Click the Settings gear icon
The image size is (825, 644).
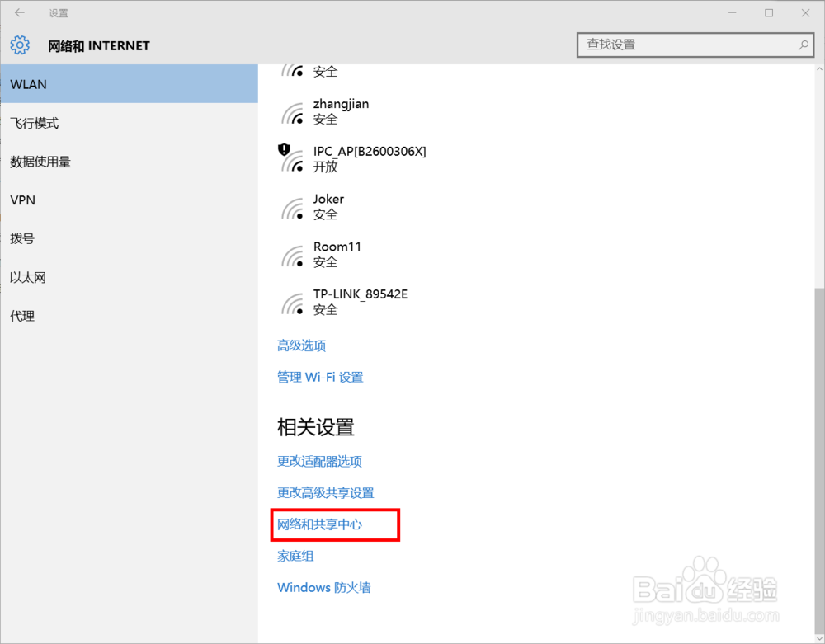[x=20, y=45]
